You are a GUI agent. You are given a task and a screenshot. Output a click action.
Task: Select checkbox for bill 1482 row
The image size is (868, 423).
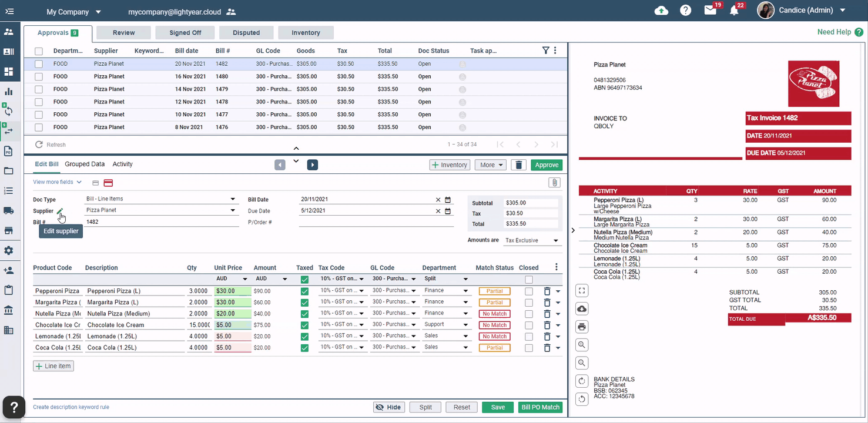pyautogui.click(x=39, y=64)
